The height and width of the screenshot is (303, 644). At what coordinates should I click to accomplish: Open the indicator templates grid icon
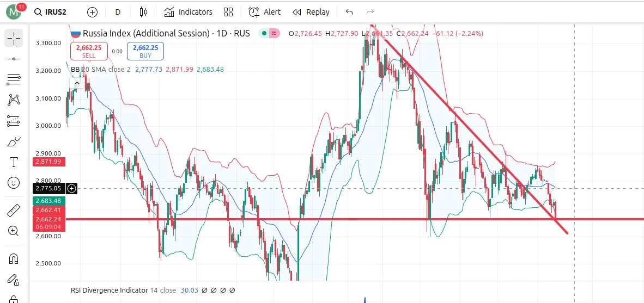point(228,12)
